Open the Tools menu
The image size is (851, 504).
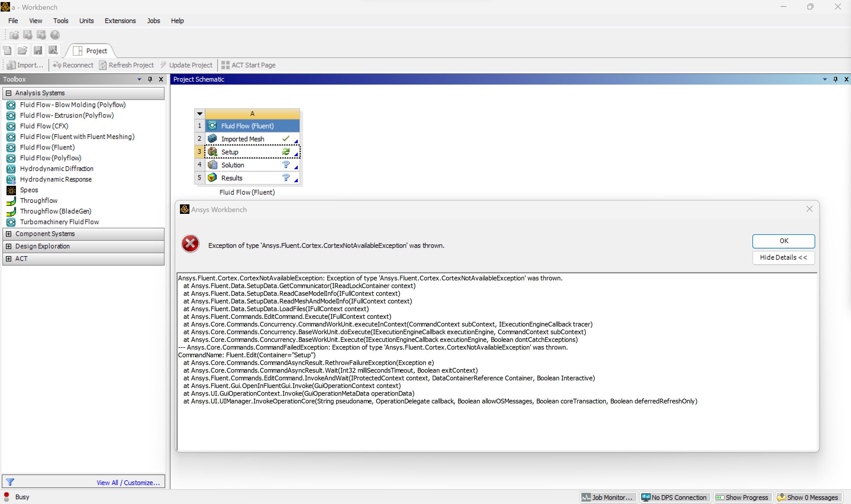point(61,21)
